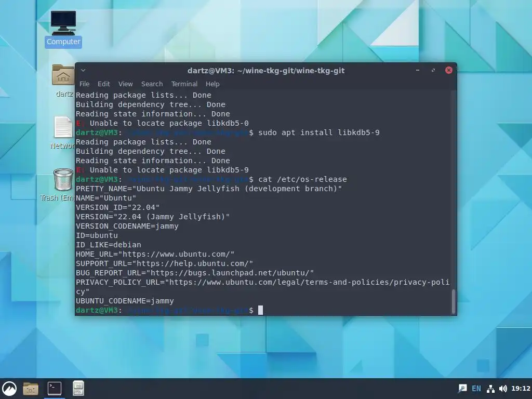Click the 'cat /etc/os-release' command text
Screen dimensions: 532x399
coord(303,179)
